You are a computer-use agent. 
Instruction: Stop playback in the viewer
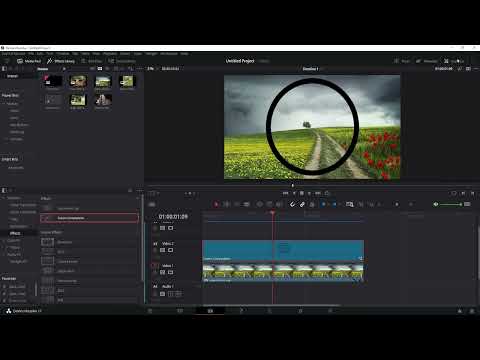click(x=302, y=193)
